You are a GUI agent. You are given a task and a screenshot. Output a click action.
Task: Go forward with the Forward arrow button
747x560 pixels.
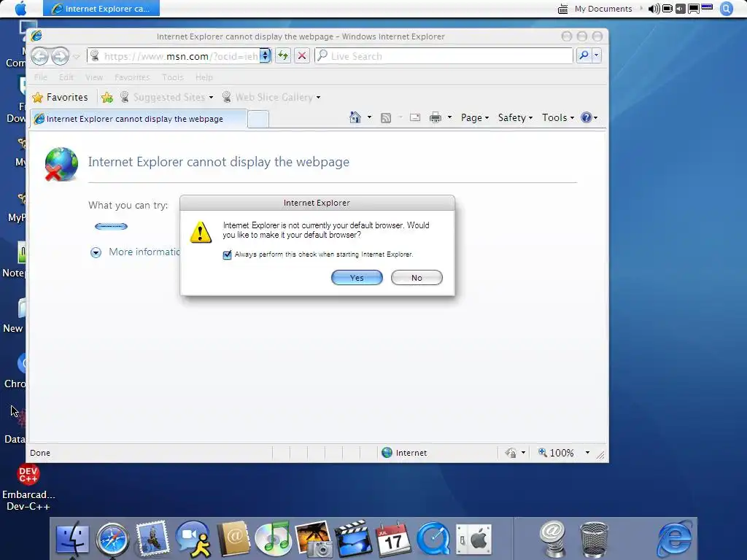[60, 56]
